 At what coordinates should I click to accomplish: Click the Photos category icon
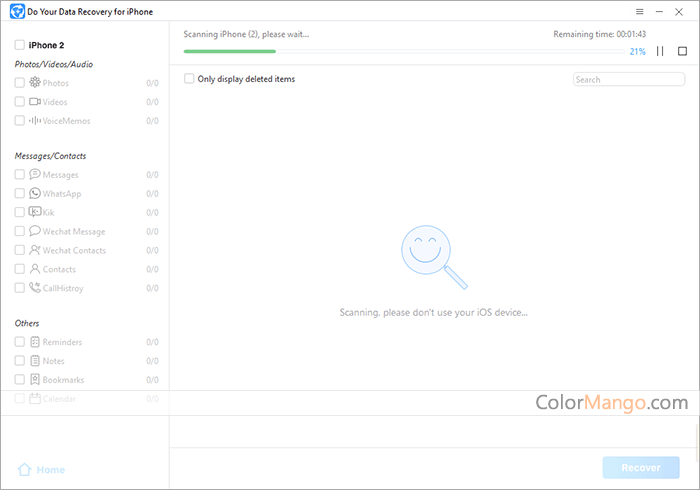click(x=35, y=83)
